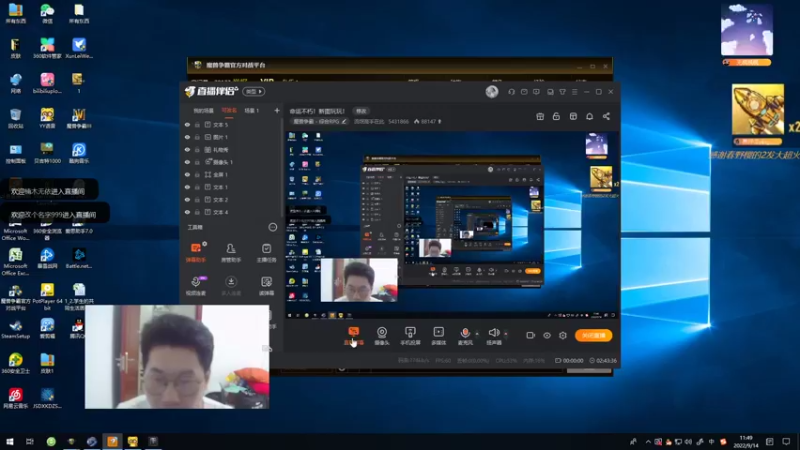Add a camera source (摄像头) in the bottom bar

coord(382,336)
